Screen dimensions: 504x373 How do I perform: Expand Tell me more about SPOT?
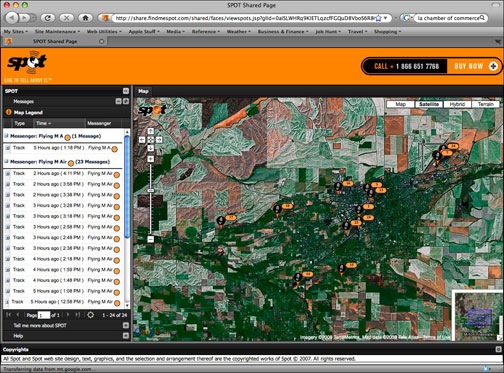(x=126, y=325)
